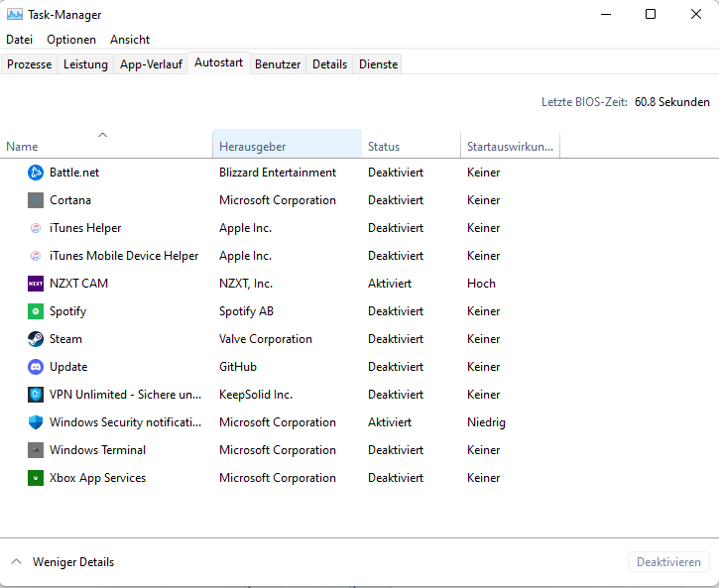Click the Cortana row icon
The width and height of the screenshot is (719, 588).
36,200
